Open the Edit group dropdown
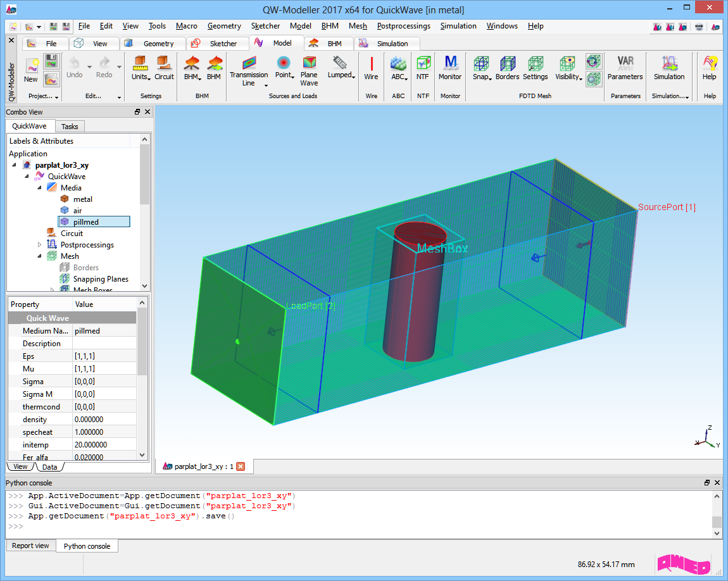Viewport: 728px width, 581px height. click(119, 97)
